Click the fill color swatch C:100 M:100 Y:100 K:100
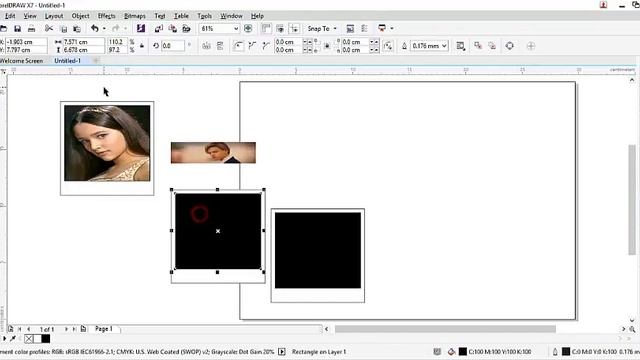The image size is (640, 360). click(x=462, y=351)
